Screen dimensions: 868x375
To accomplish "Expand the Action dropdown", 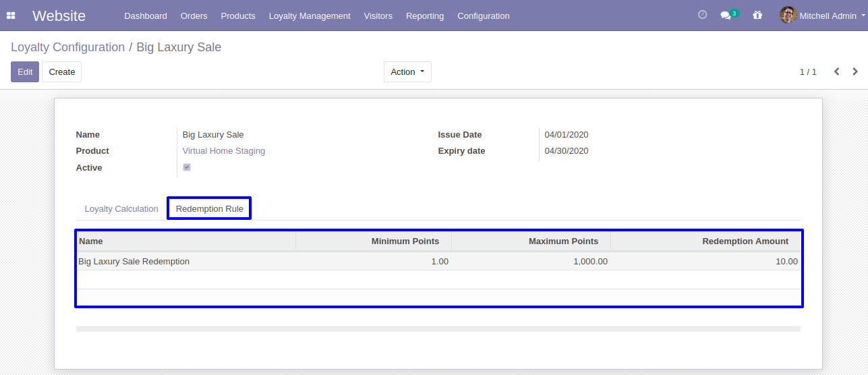I will [x=407, y=71].
